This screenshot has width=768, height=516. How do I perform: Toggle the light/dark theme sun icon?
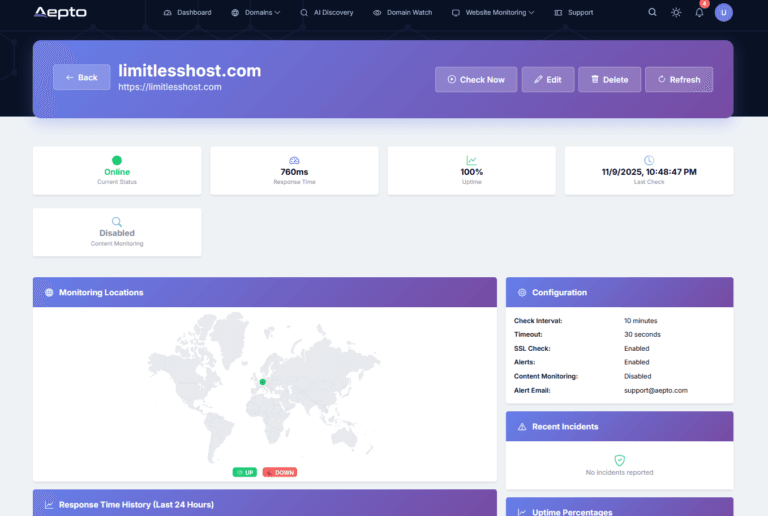(x=676, y=13)
